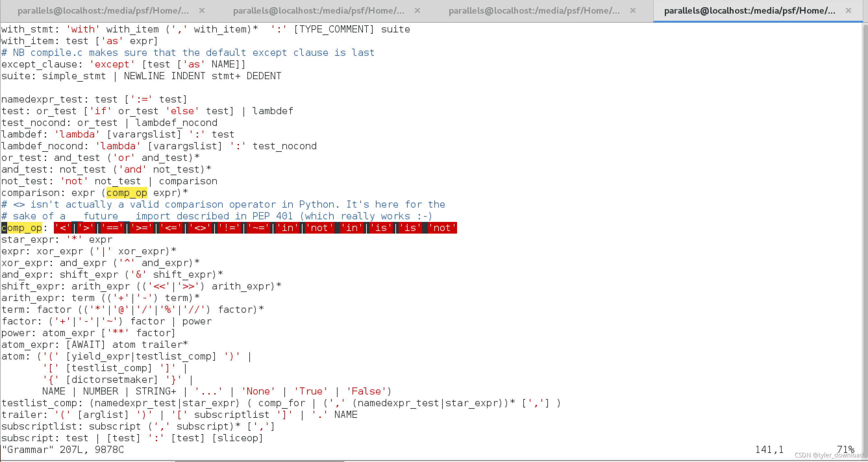
Task: Click the 141,1 cursor position indicator
Action: click(769, 450)
